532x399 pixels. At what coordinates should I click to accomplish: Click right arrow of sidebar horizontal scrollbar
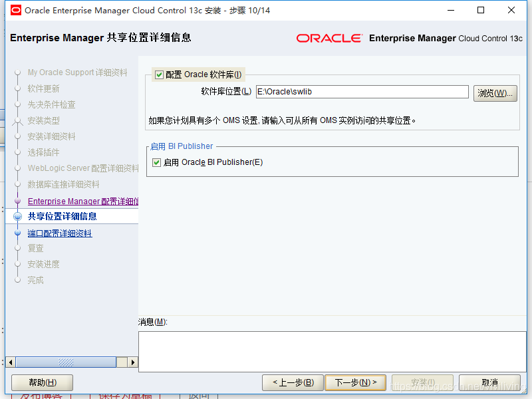pos(132,362)
